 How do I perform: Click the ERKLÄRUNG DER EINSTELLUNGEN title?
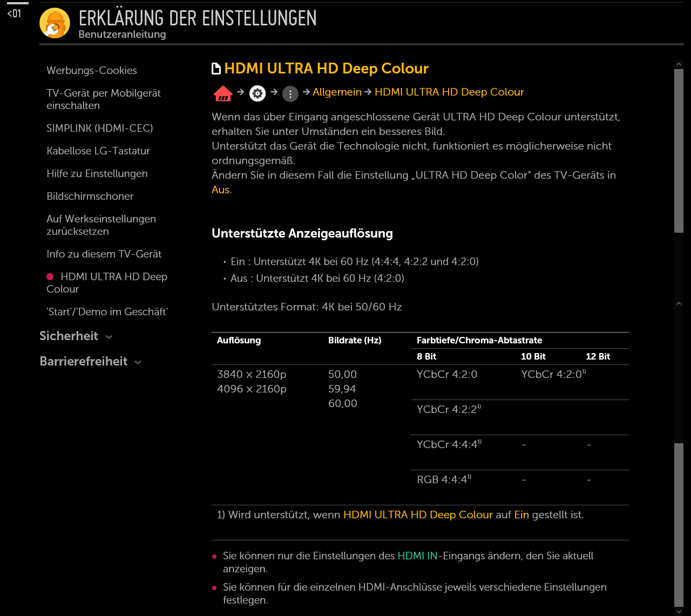click(198, 18)
